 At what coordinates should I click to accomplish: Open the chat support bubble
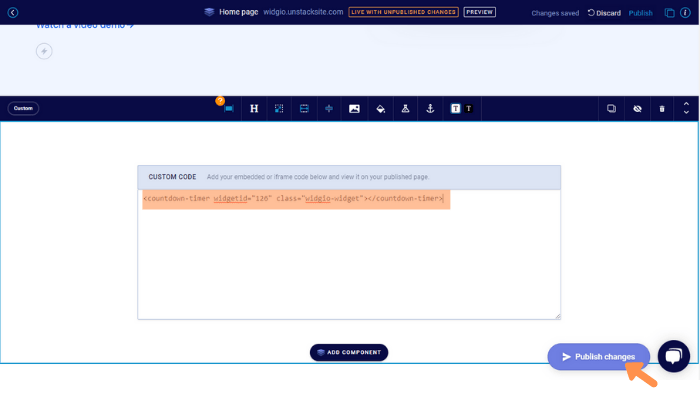click(674, 356)
